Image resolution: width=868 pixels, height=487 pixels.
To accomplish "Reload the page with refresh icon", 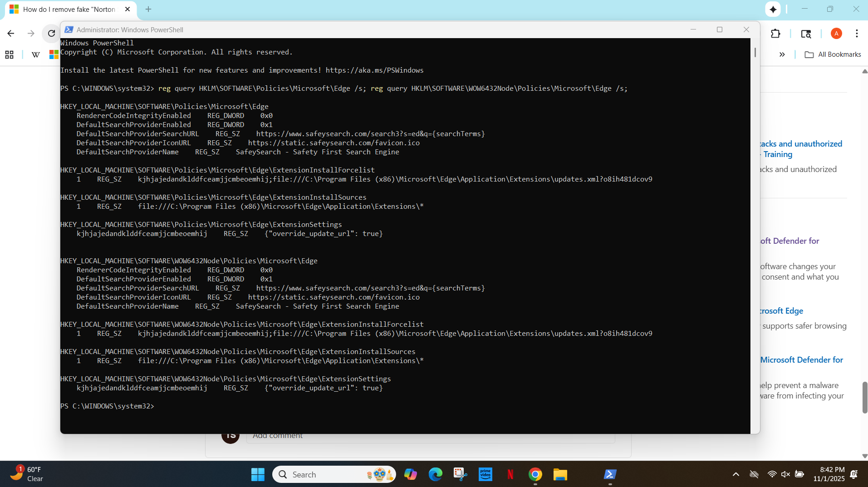I will (x=51, y=34).
